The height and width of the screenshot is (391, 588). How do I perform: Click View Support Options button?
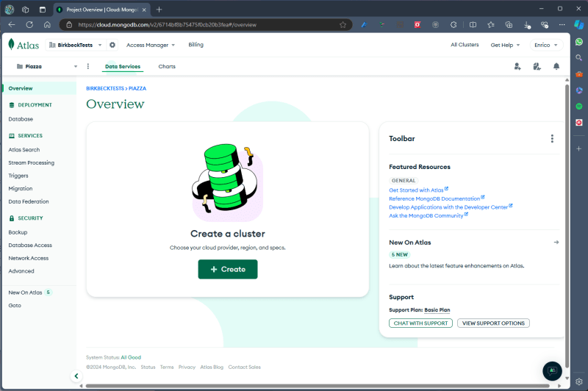point(493,323)
